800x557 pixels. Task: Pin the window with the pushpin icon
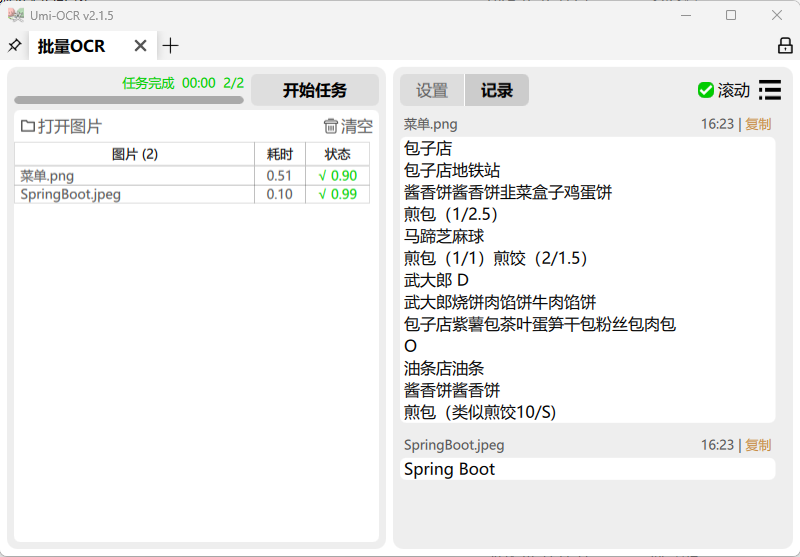tap(14, 46)
